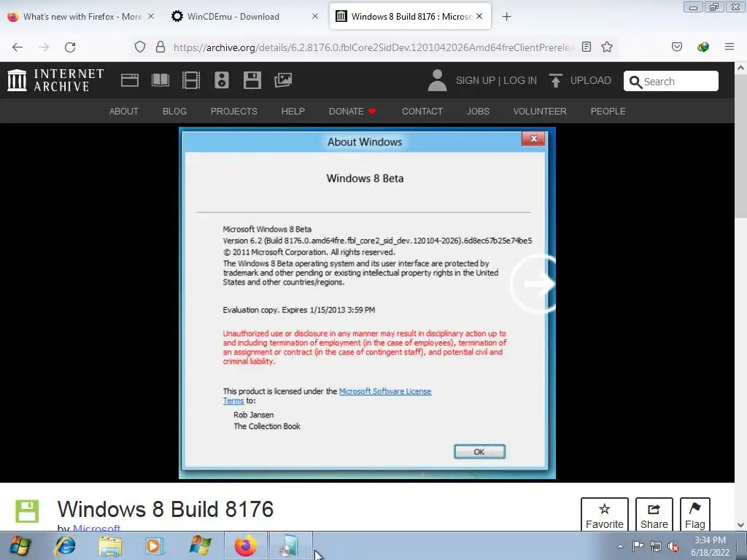This screenshot has width=747, height=560.
Task: Open the PEOPLE menu item
Action: [x=608, y=112]
